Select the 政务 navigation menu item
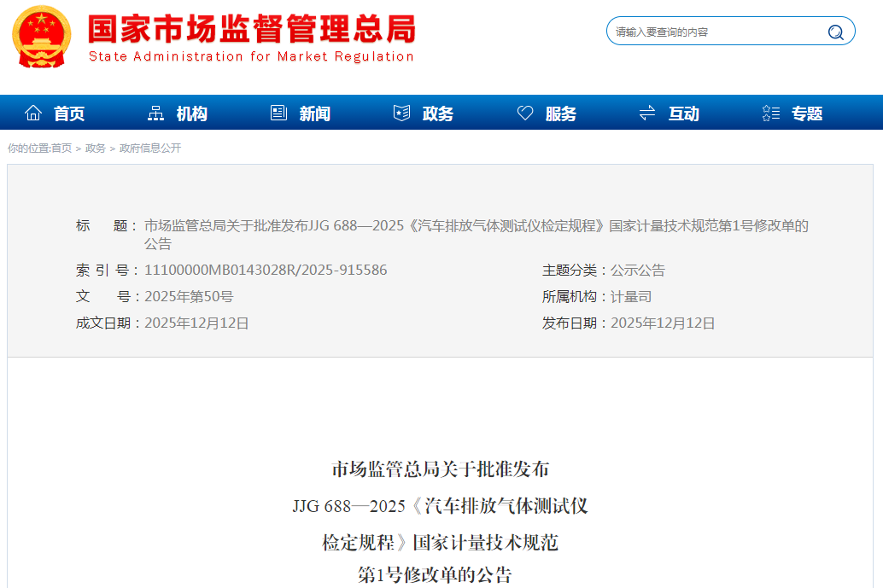The height and width of the screenshot is (588, 883). 437,114
